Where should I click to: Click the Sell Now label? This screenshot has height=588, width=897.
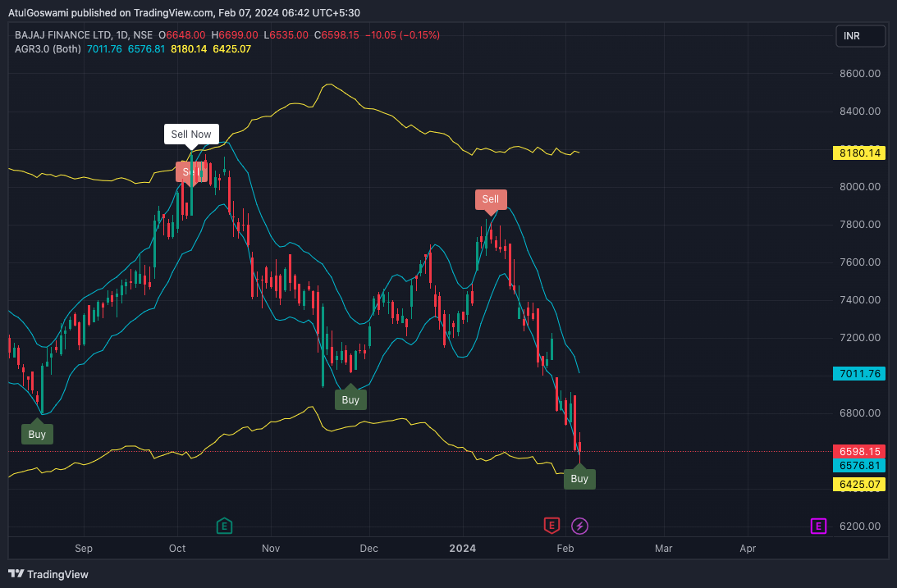(x=191, y=134)
